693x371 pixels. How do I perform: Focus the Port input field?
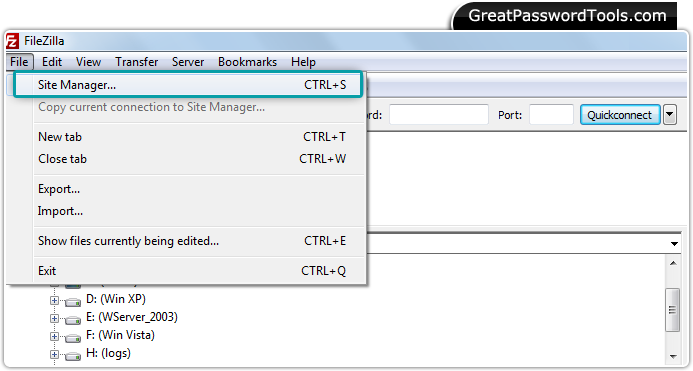tap(551, 115)
